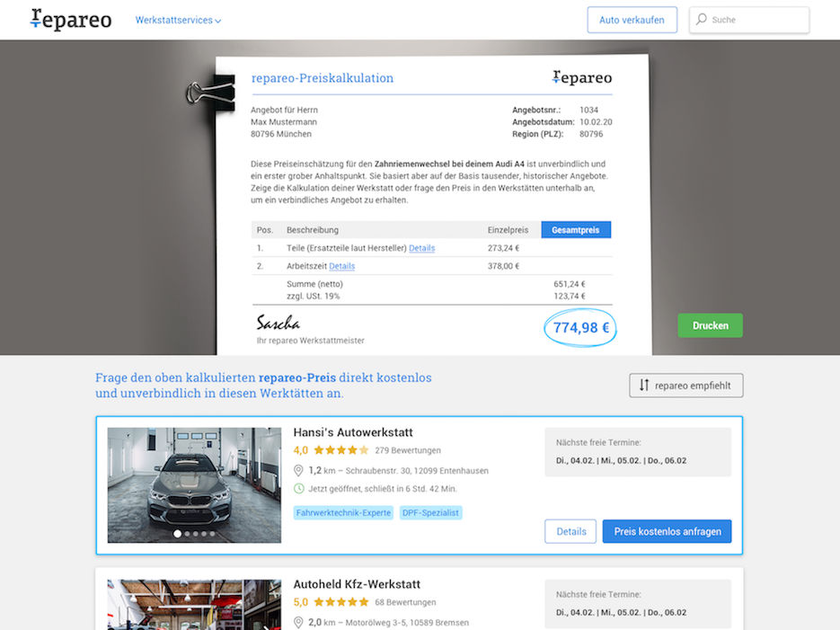Click Hansi's appointment dates Di., 04.02.
This screenshot has width=840, height=630.
[x=621, y=460]
